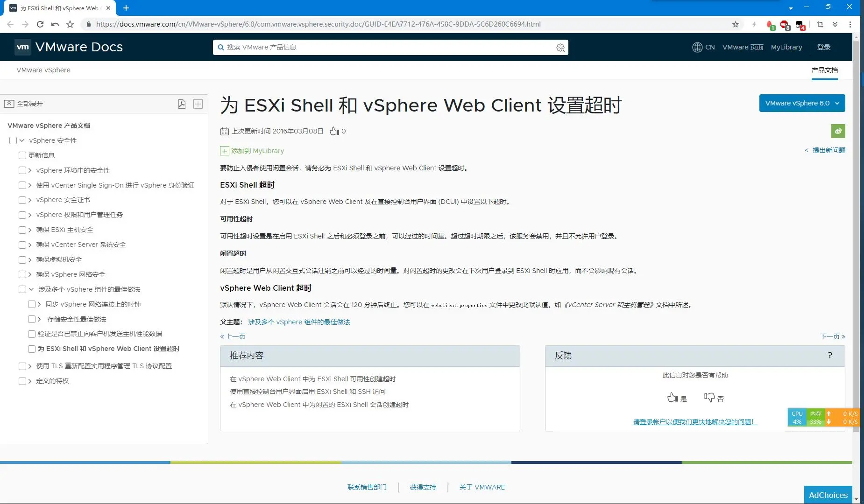864x504 pixels.
Task: Go to 下一页 next page link
Action: [x=832, y=336]
